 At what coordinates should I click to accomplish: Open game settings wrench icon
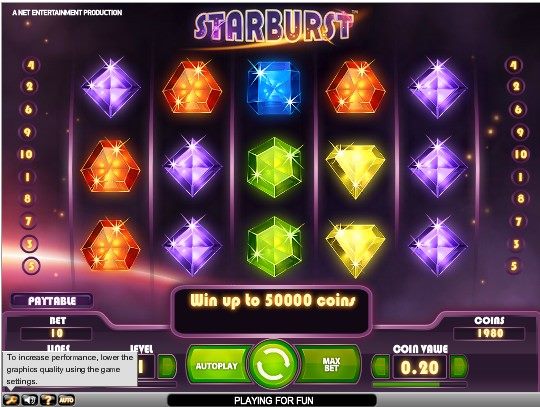coord(11,400)
